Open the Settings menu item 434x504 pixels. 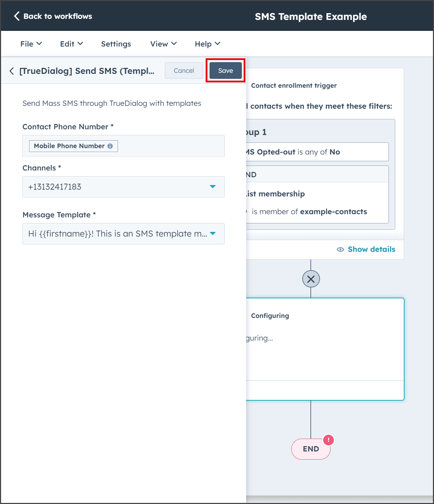[x=116, y=44]
